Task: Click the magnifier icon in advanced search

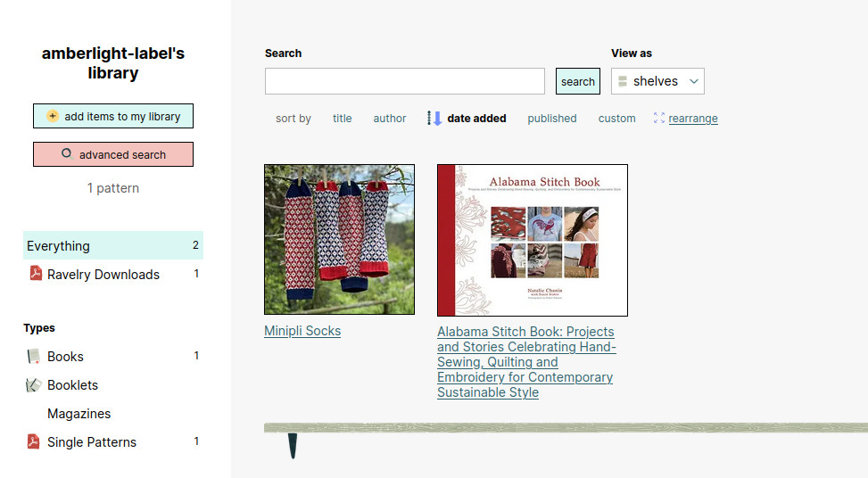Action: (x=66, y=153)
